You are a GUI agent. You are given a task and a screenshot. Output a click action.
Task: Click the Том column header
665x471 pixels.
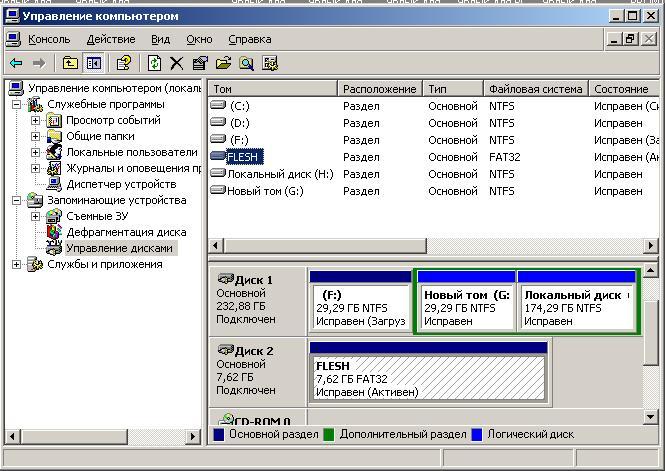click(272, 89)
